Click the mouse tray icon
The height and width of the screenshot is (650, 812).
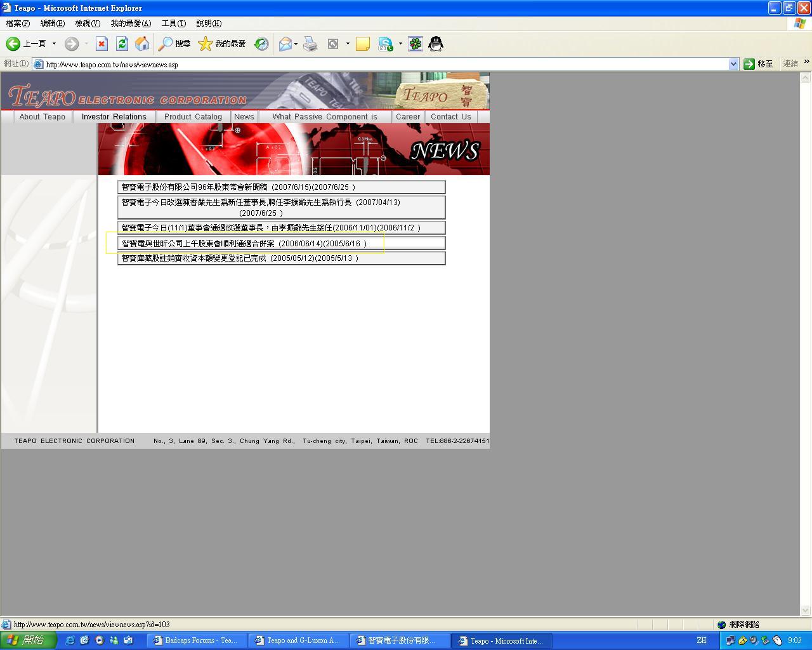point(776,640)
